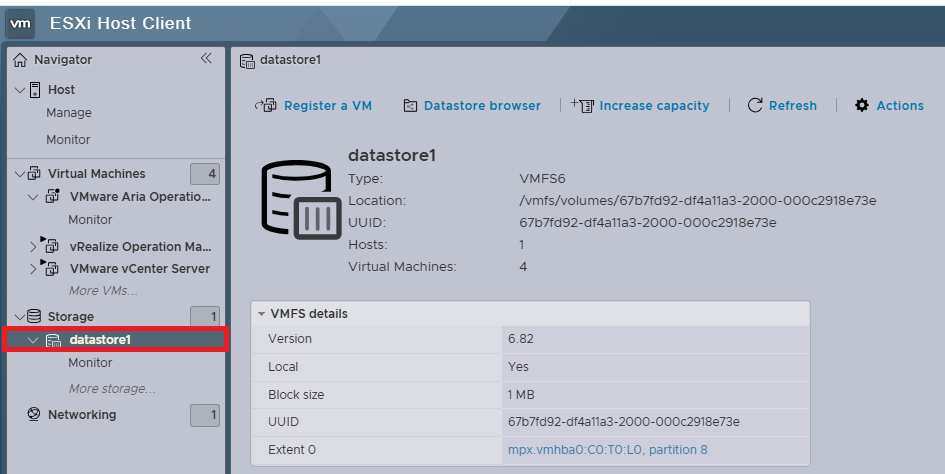Open Monitor under VMware Aria Operations

pyautogui.click(x=90, y=220)
